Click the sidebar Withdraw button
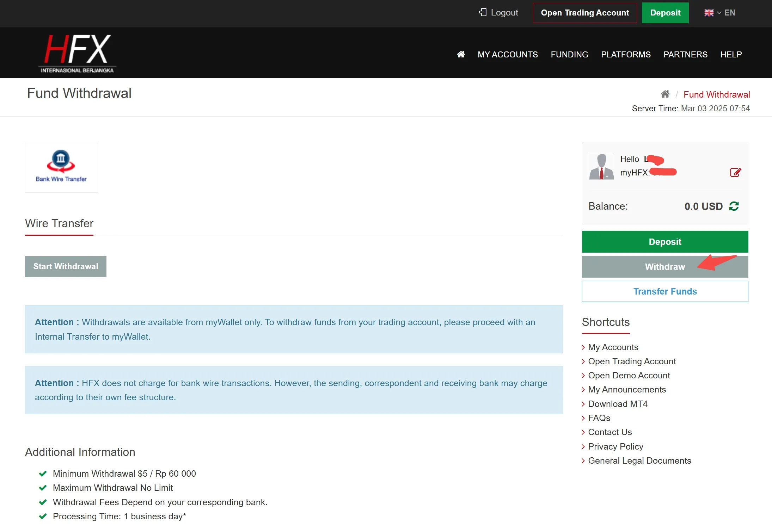 point(665,267)
